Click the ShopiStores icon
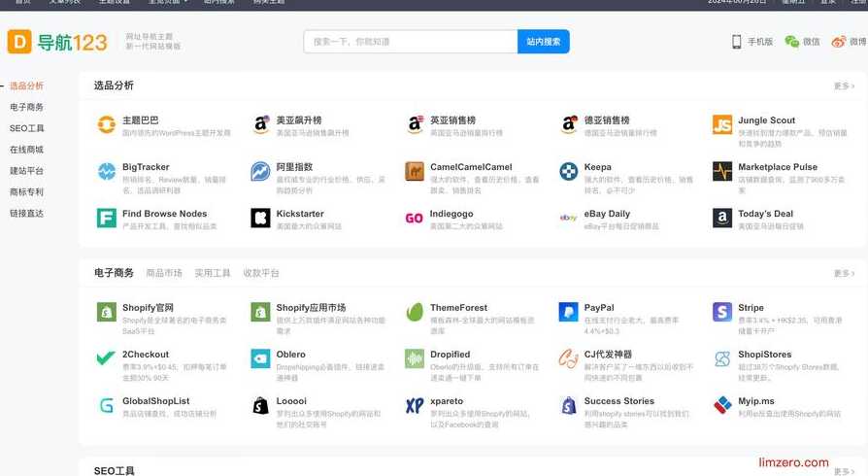868x476 pixels. point(722,358)
